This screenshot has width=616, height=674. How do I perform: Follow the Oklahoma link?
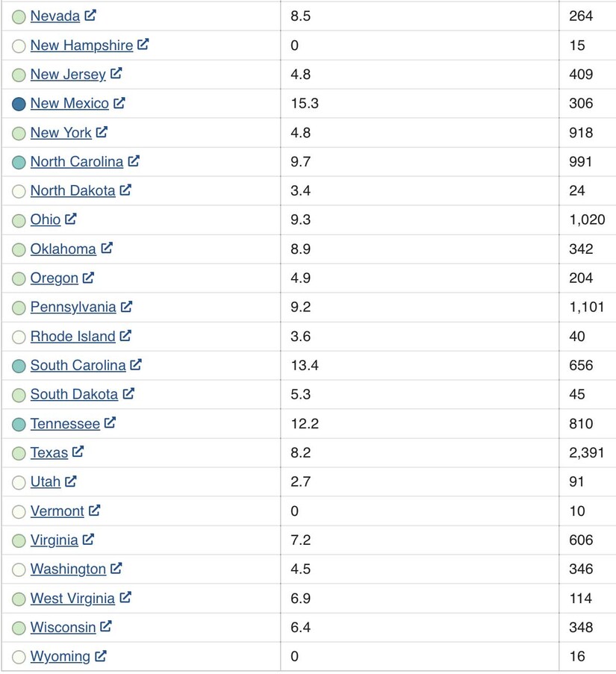63,249
